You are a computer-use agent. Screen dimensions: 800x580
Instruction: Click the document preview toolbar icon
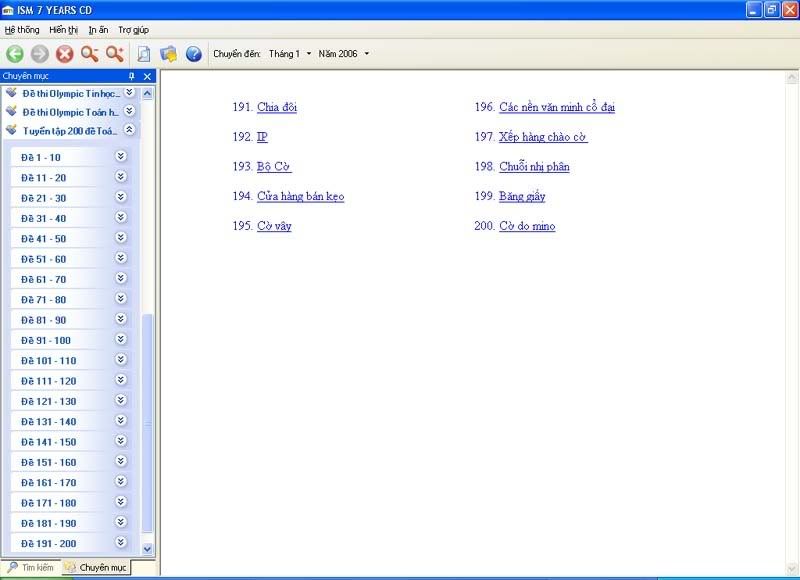pos(144,54)
